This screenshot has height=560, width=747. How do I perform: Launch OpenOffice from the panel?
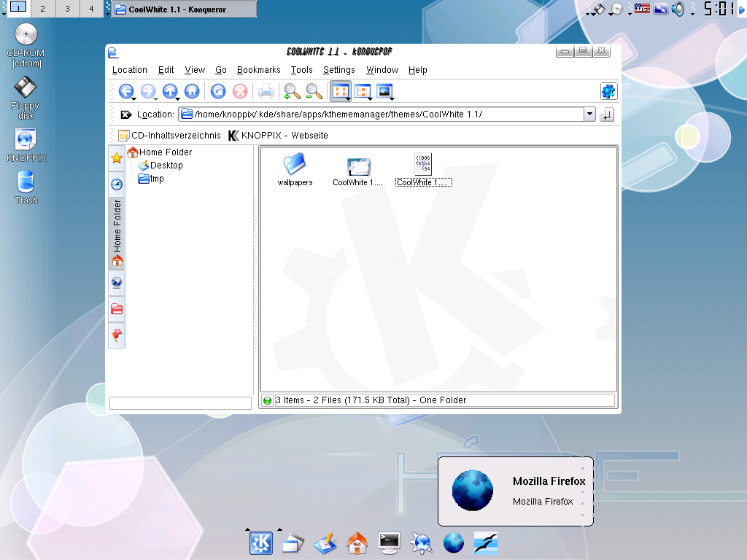coord(486,542)
